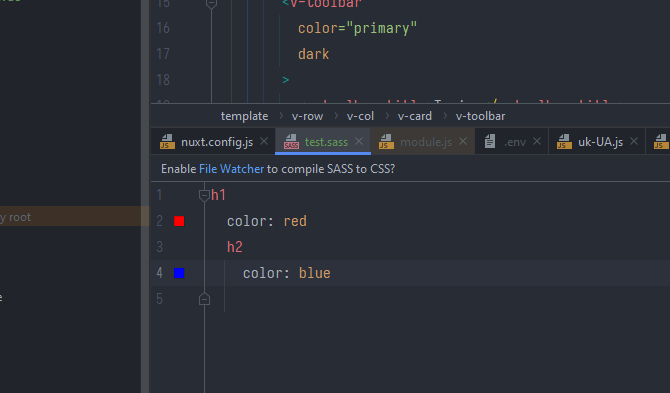Click the dark attribute on line 17

(x=314, y=54)
